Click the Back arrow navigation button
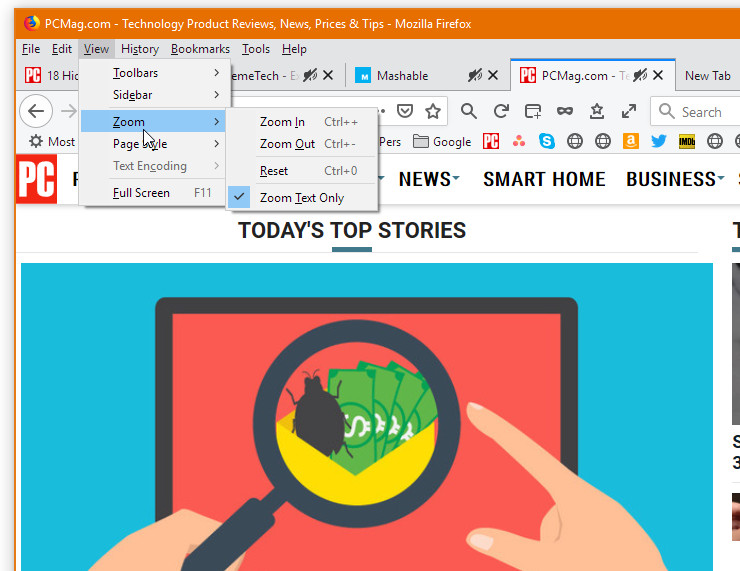The height and width of the screenshot is (571, 740). coord(36,111)
